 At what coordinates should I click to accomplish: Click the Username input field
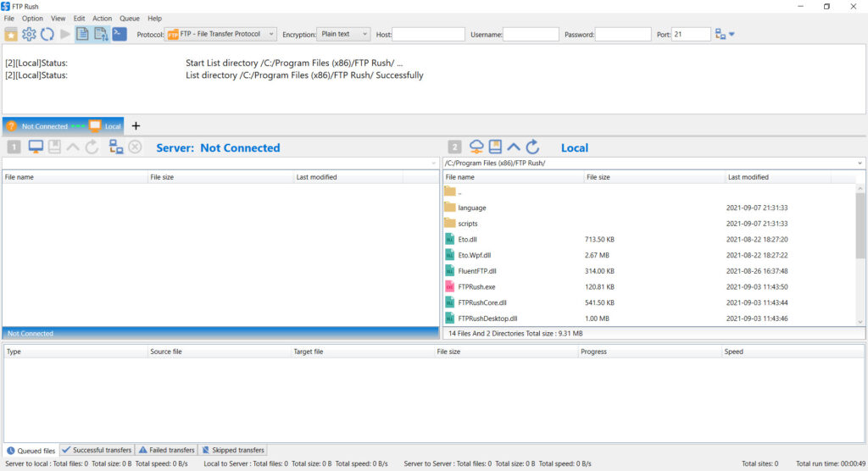click(x=531, y=35)
